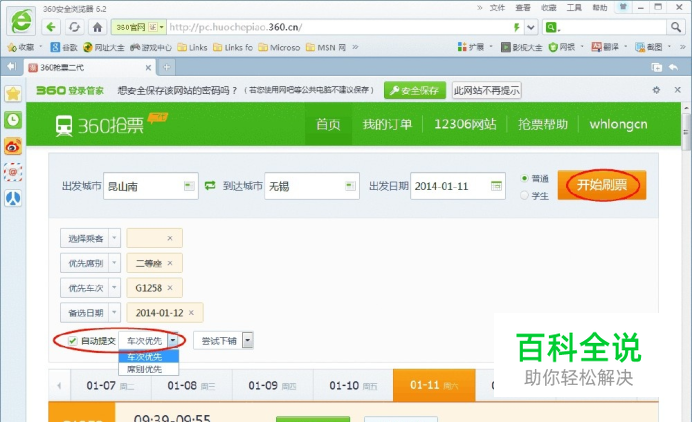The width and height of the screenshot is (692, 422).
Task: Open calendar icon in departure date field
Action: [x=496, y=186]
